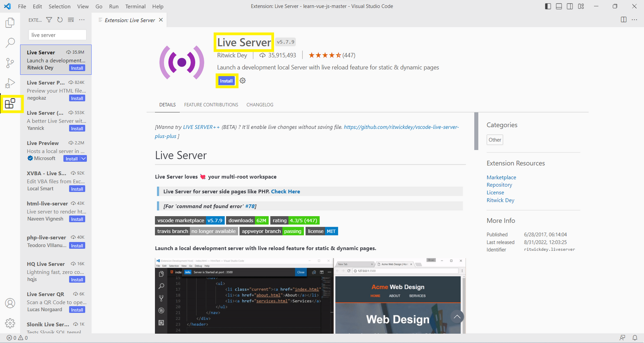Open the gear next to Live Server Install
644x343 pixels.
click(242, 80)
